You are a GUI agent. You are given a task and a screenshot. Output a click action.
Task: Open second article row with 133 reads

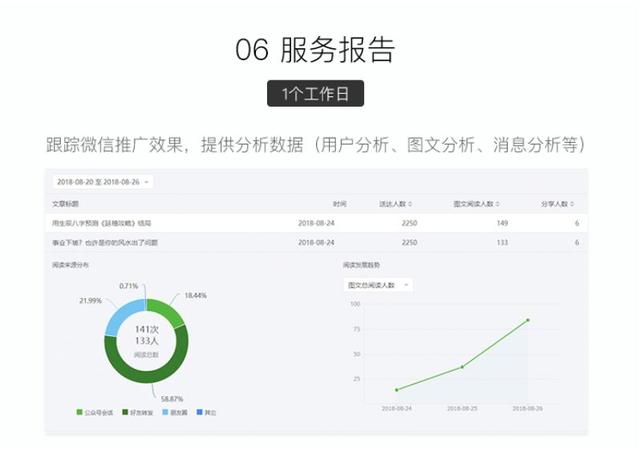pos(316,242)
